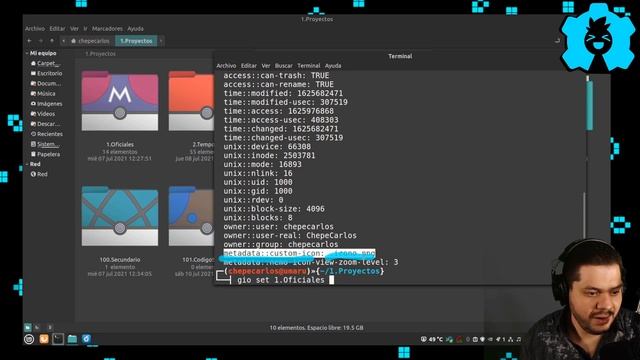Launch the orange app on the panel
Image resolution: width=640 pixels, height=360 pixels.
pyautogui.click(x=44, y=339)
